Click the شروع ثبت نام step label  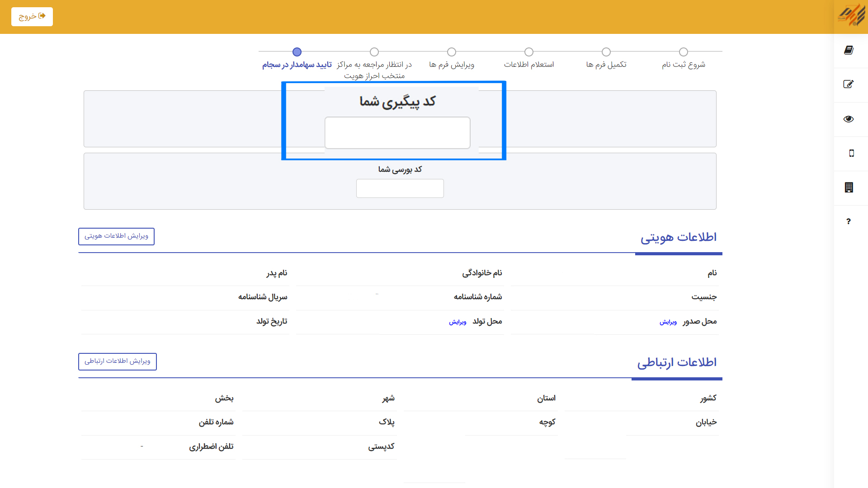coord(684,65)
